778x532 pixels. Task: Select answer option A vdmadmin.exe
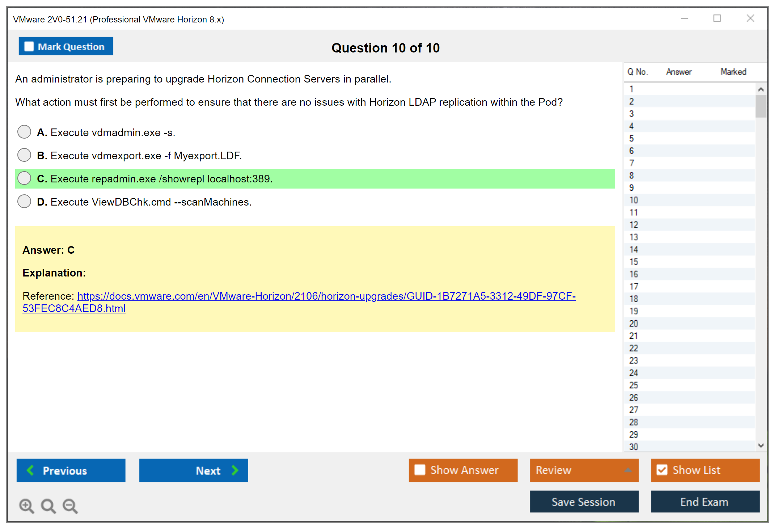24,132
